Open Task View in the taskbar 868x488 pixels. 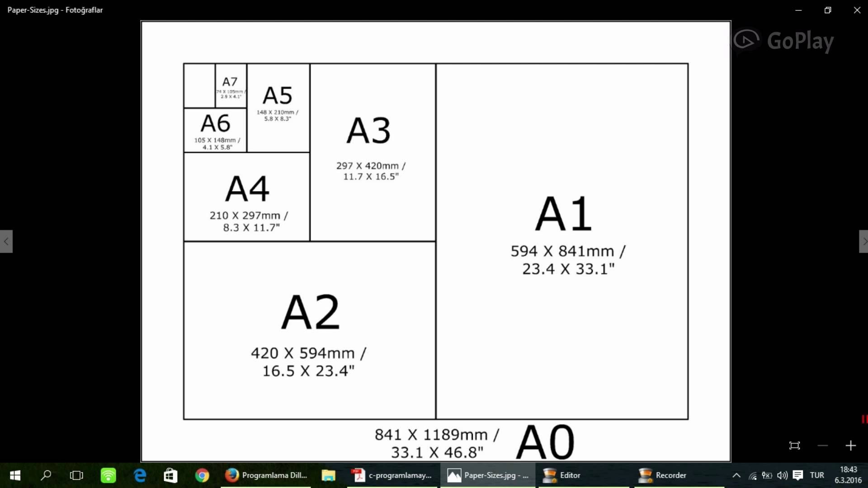click(76, 475)
